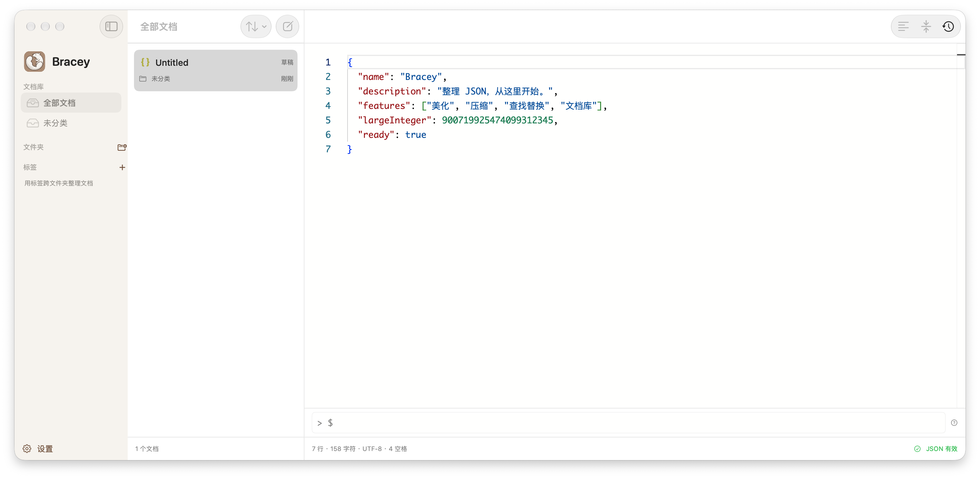Select the Untitled document in list

(216, 70)
